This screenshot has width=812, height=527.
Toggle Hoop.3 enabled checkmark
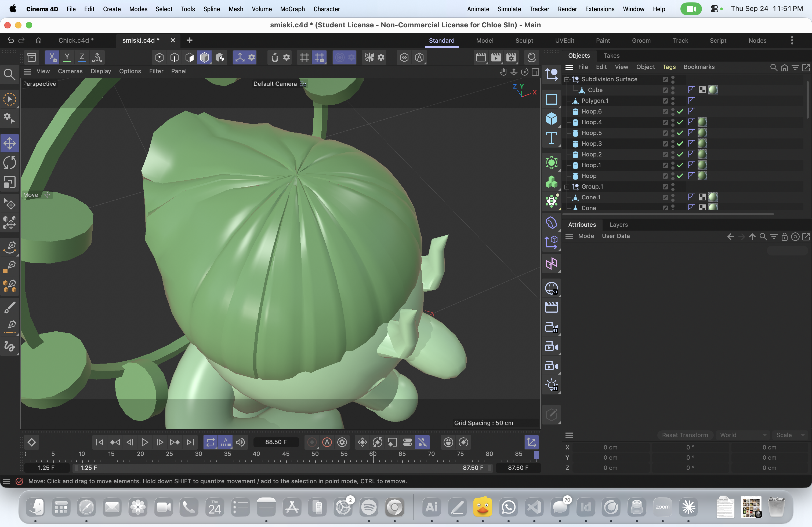click(x=680, y=144)
